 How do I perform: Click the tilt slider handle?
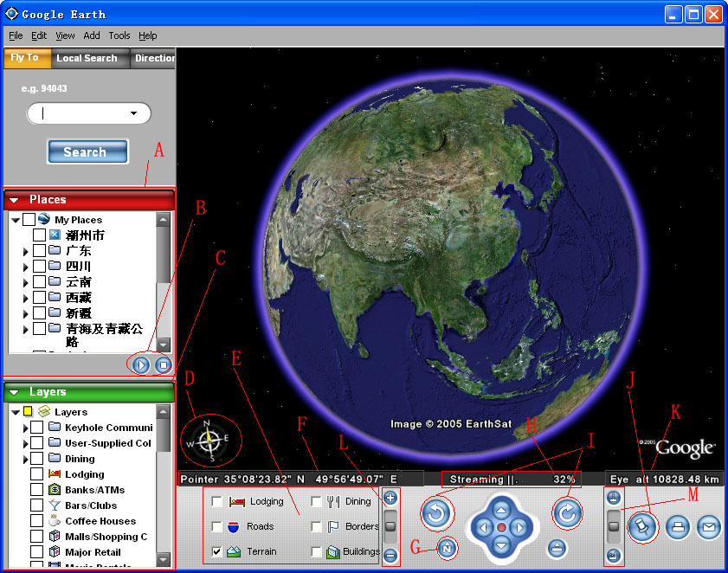point(614,526)
